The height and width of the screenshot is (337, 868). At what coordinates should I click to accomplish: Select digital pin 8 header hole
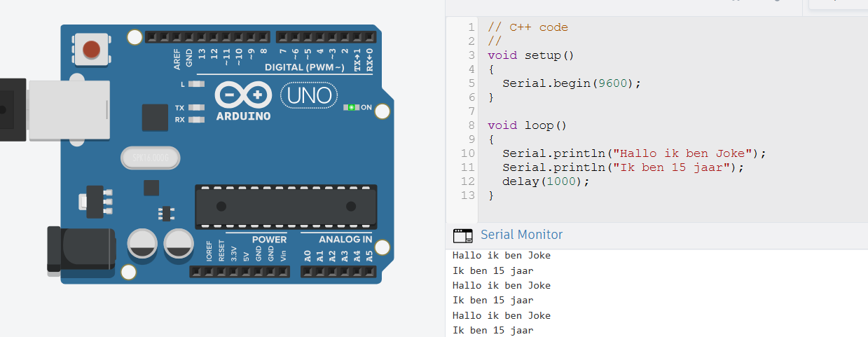[x=264, y=36]
